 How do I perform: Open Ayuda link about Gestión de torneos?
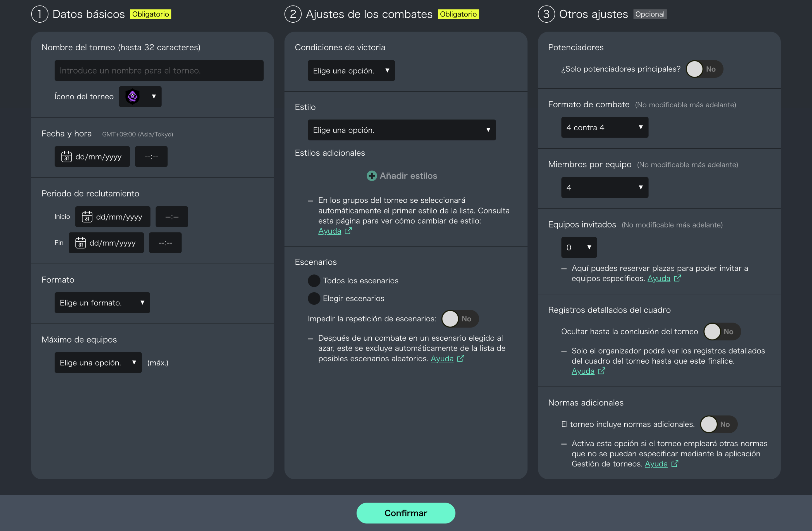coord(656,464)
